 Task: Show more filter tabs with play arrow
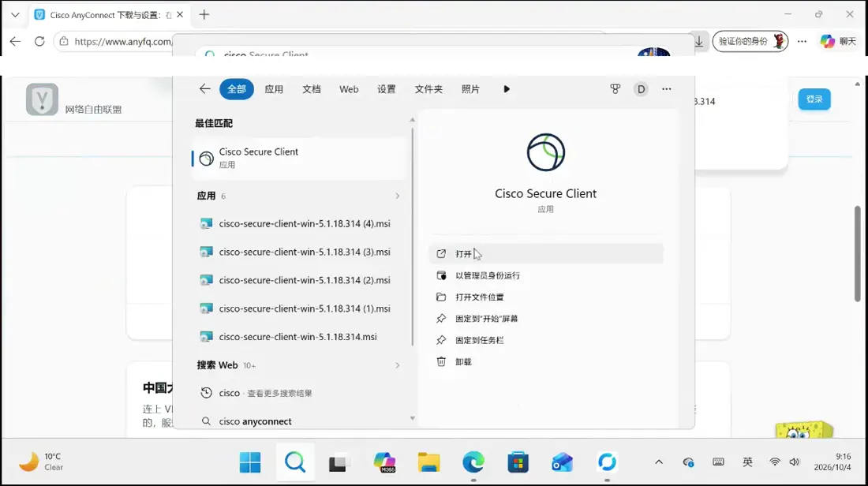tap(507, 89)
